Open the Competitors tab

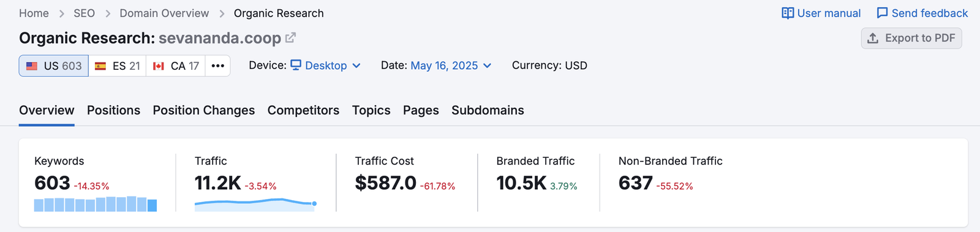pyautogui.click(x=303, y=110)
